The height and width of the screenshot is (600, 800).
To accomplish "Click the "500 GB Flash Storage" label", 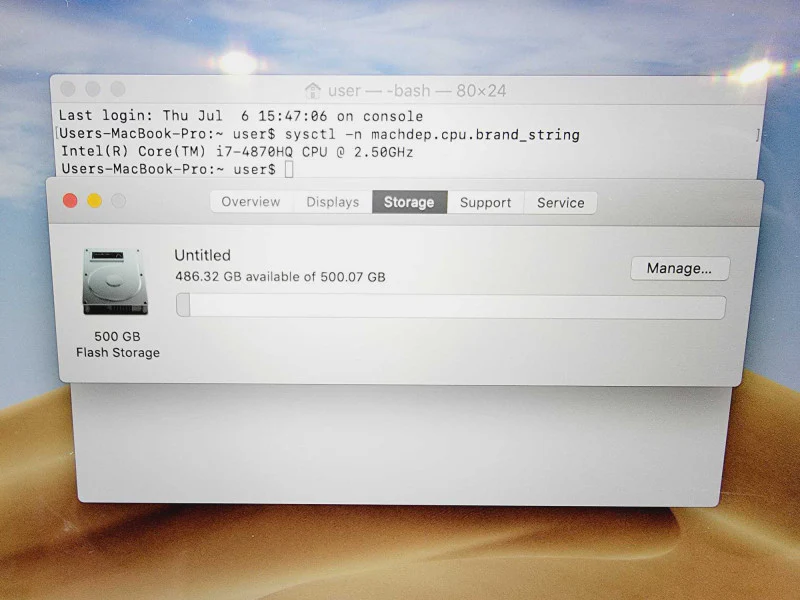I will coord(118,344).
